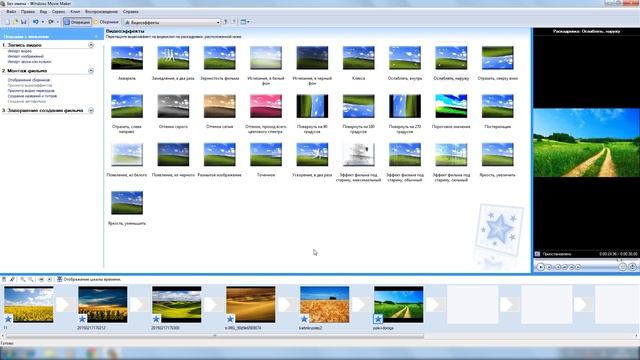This screenshot has width=640, height=360.
Task: Select the Акварель effect thumbnail
Action: pyautogui.click(x=127, y=58)
